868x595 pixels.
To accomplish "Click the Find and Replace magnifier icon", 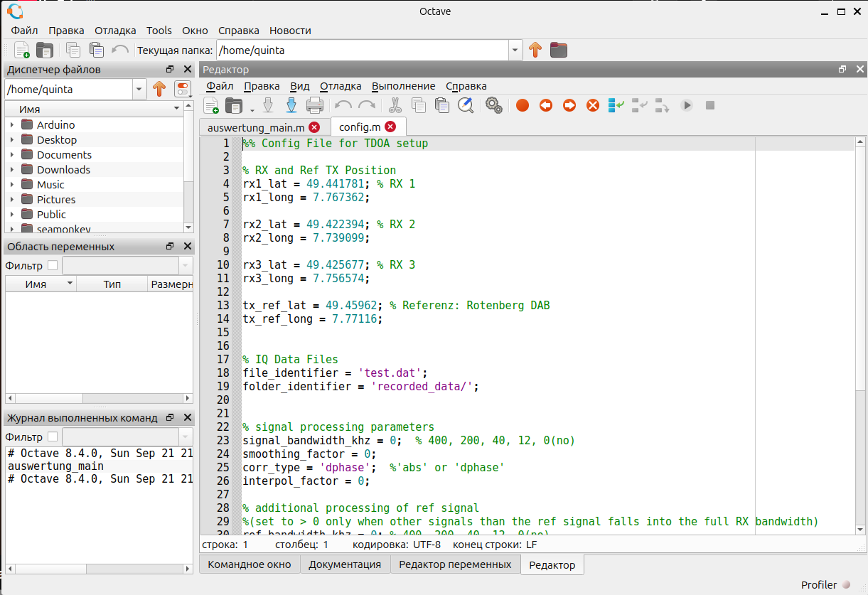I will tap(466, 105).
